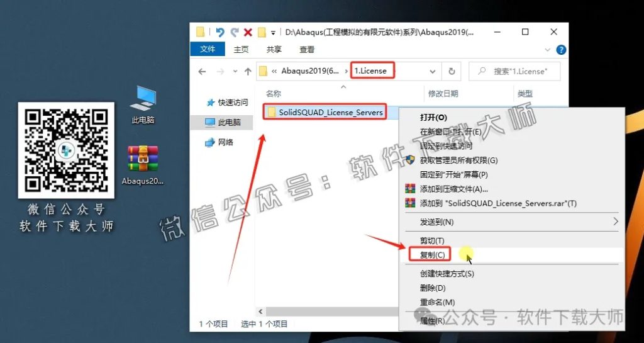The width and height of the screenshot is (644, 343).
Task: Select 此电脑 in the navigation pane
Action: (223, 123)
